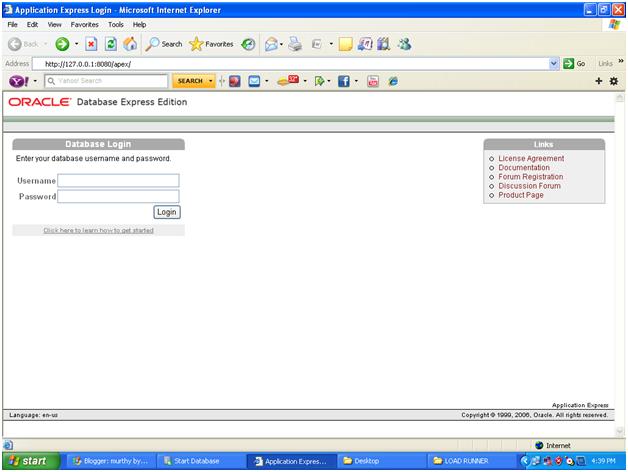Click the red bookmark icon on Yahoo toolbar
Viewport: 628px width, 472px height.
[x=235, y=81]
